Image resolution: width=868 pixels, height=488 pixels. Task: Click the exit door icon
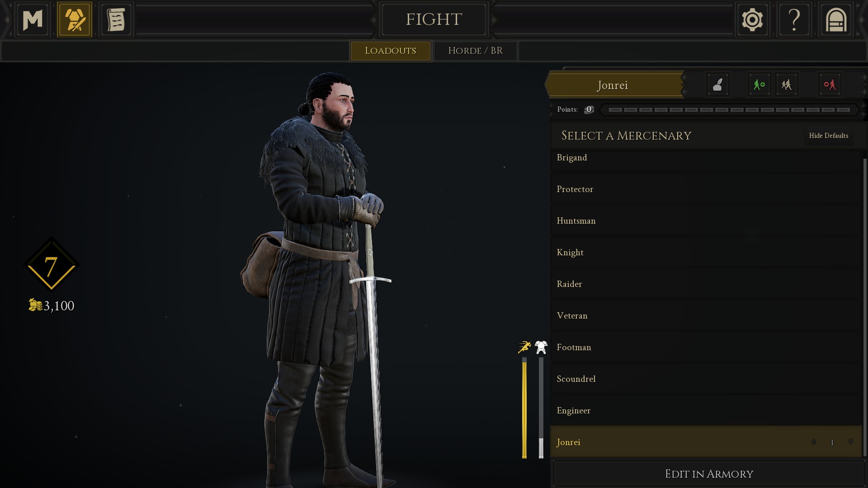point(835,19)
